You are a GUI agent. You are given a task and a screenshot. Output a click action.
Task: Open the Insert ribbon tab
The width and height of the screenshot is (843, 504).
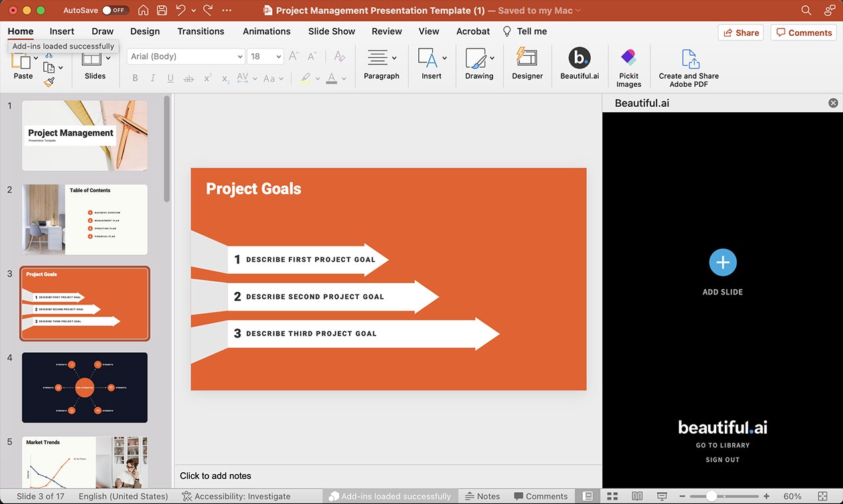(62, 31)
